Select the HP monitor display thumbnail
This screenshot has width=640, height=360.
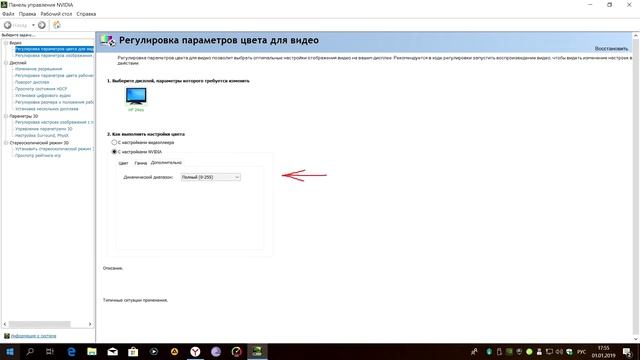point(136,96)
